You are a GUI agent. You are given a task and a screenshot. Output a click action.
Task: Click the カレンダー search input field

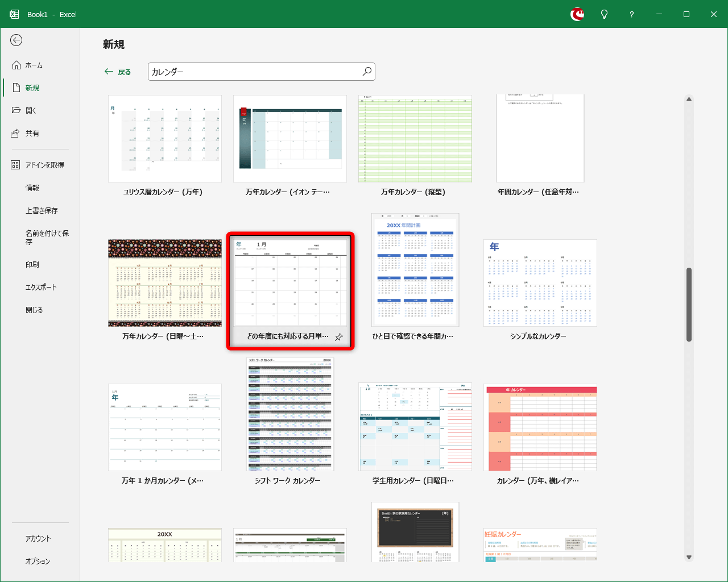coord(262,72)
